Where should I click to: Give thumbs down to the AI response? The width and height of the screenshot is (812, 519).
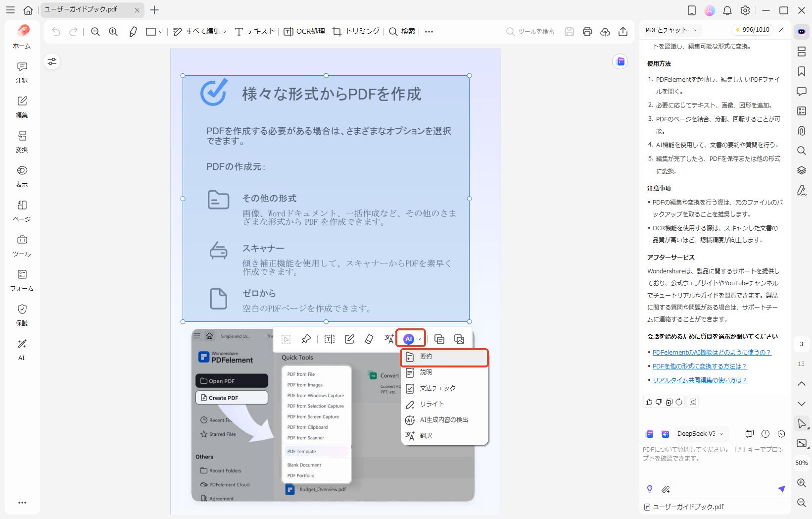click(659, 402)
